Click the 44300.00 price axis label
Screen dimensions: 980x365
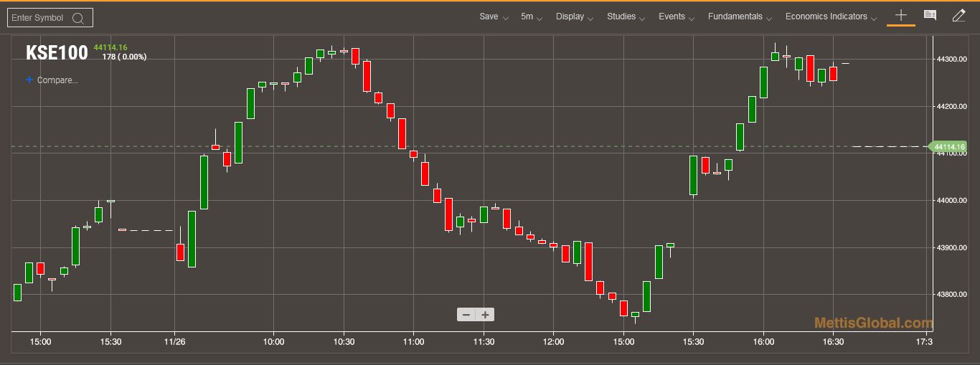[952, 59]
